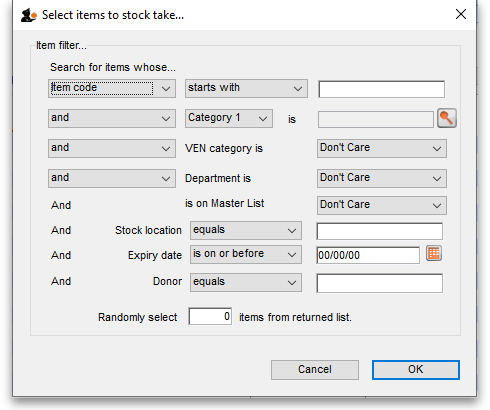This screenshot has height=410, width=490.
Task: Close the Select items to stock take dialog
Action: point(461,14)
